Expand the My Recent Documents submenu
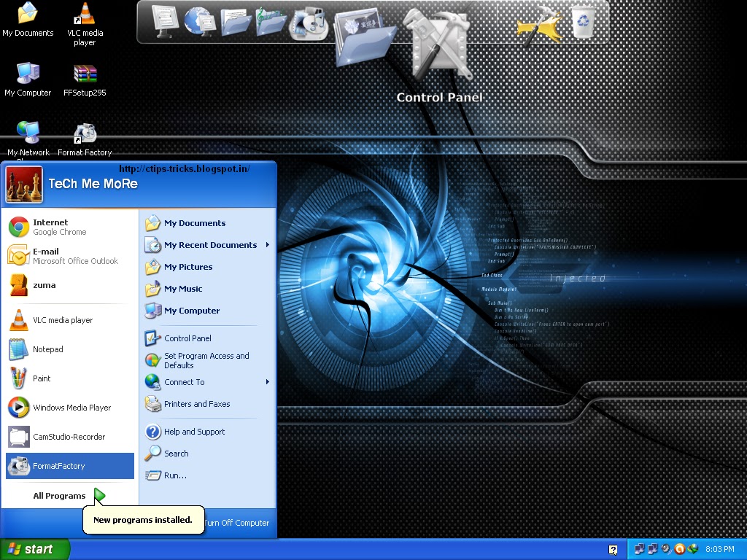The height and width of the screenshot is (560, 747). (208, 245)
